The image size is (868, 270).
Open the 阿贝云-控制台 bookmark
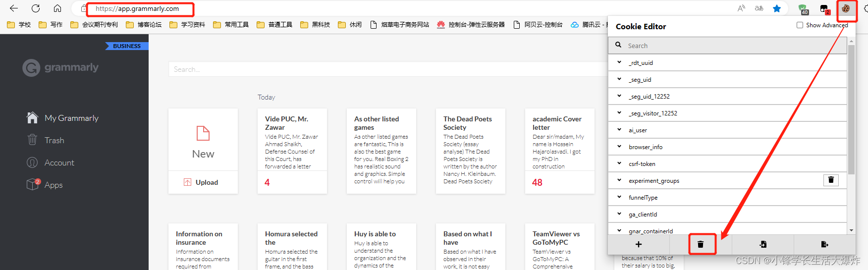click(538, 24)
